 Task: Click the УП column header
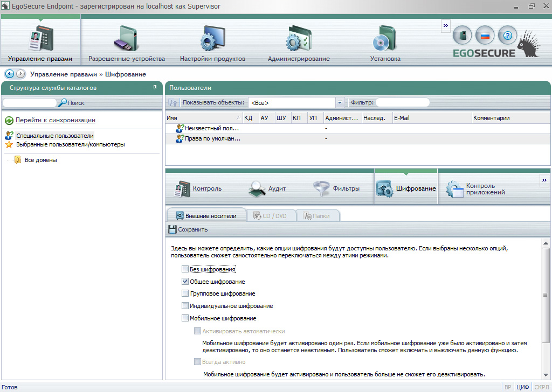[315, 118]
